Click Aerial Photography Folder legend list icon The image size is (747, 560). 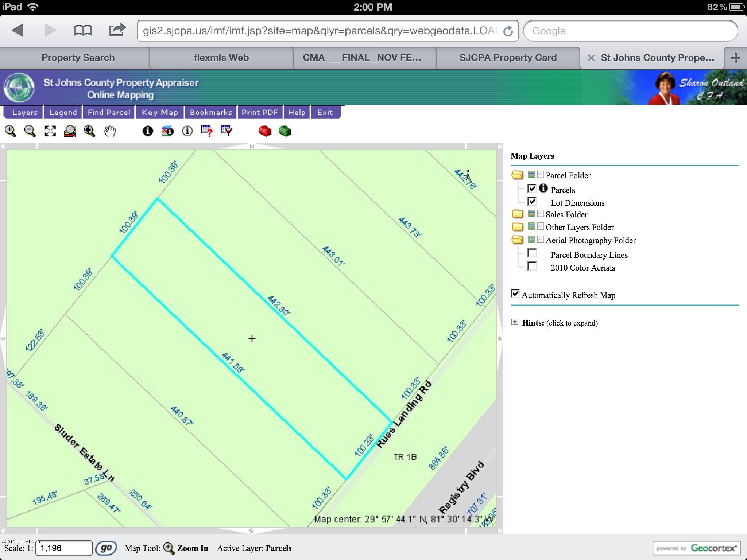541,240
